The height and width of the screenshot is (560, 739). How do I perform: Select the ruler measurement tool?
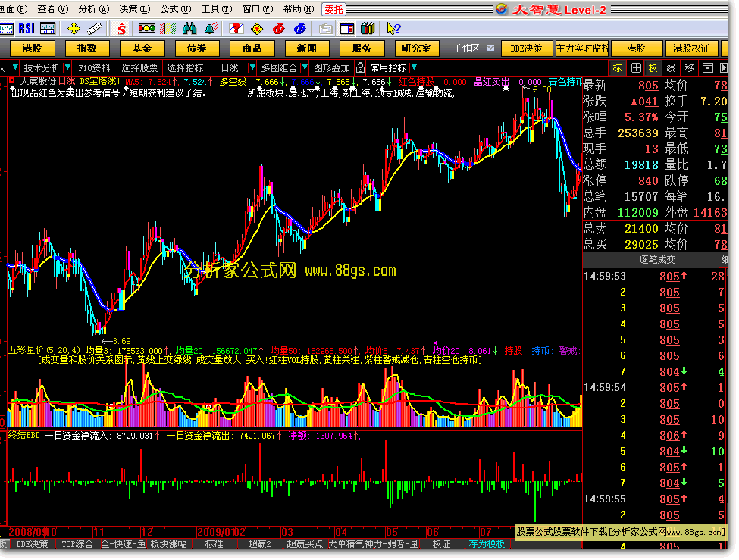pos(95,29)
